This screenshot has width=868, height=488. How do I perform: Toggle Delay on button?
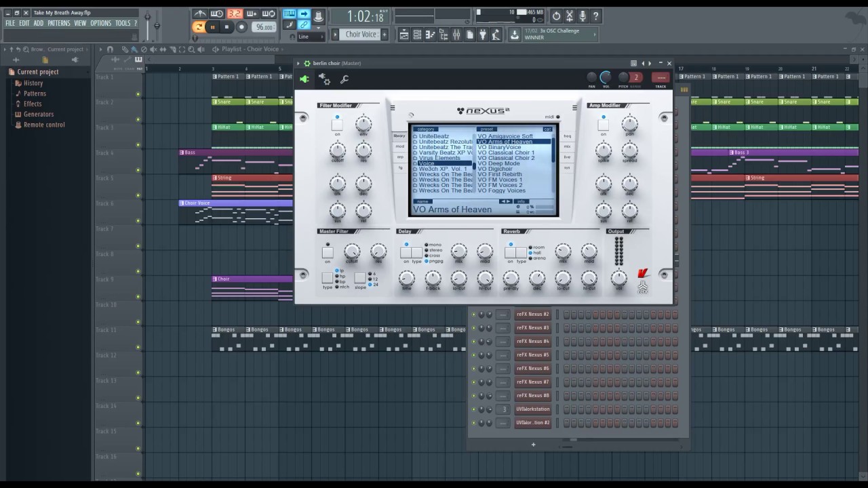[406, 253]
